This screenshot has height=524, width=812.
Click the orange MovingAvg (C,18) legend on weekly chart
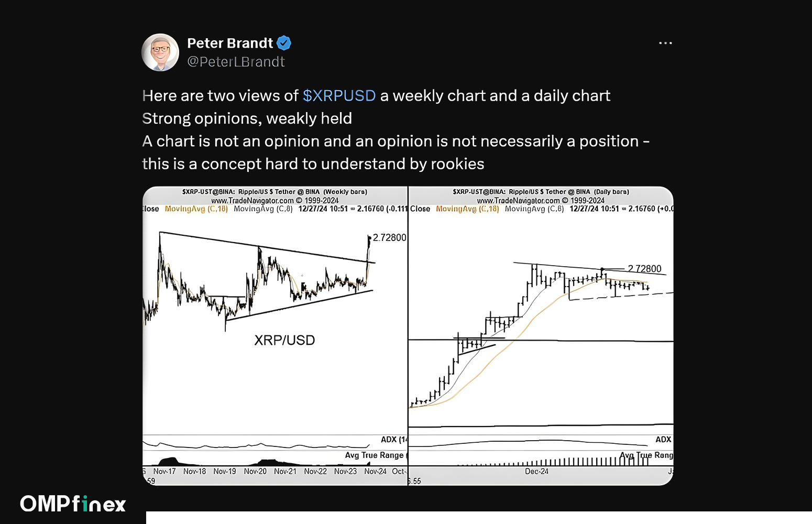[x=196, y=209]
